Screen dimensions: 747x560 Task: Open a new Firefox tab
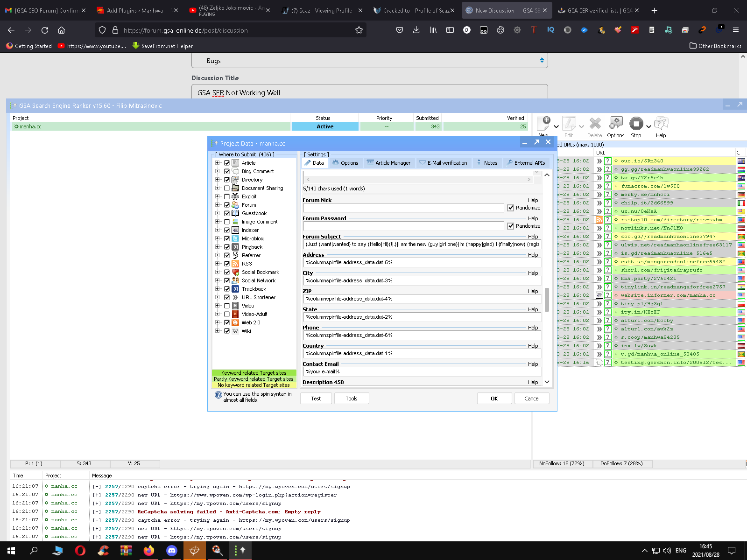coord(654,10)
